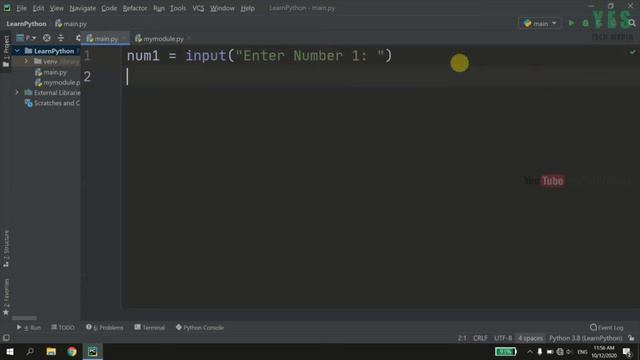Click the read-only lock icon in the status bar

pyautogui.click(x=631, y=338)
